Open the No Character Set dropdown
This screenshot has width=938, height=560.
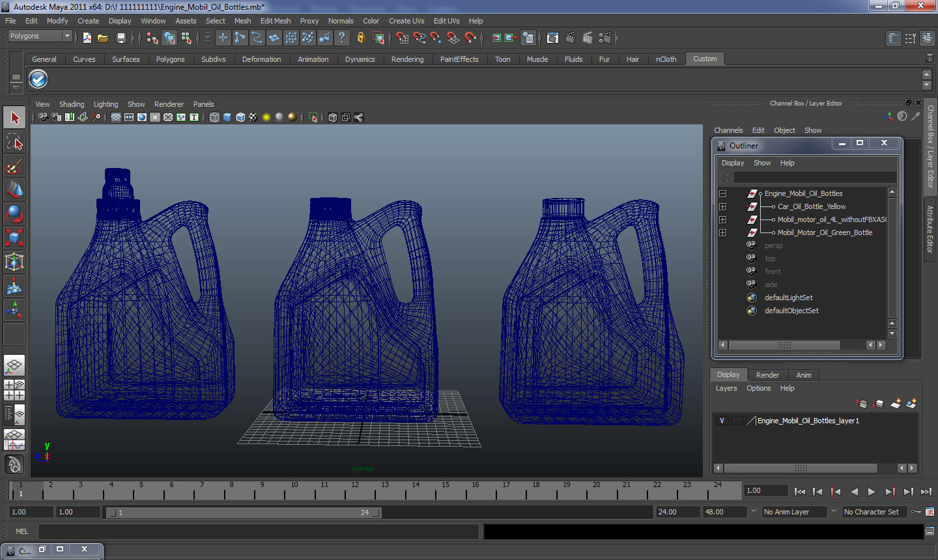pyautogui.click(x=876, y=512)
